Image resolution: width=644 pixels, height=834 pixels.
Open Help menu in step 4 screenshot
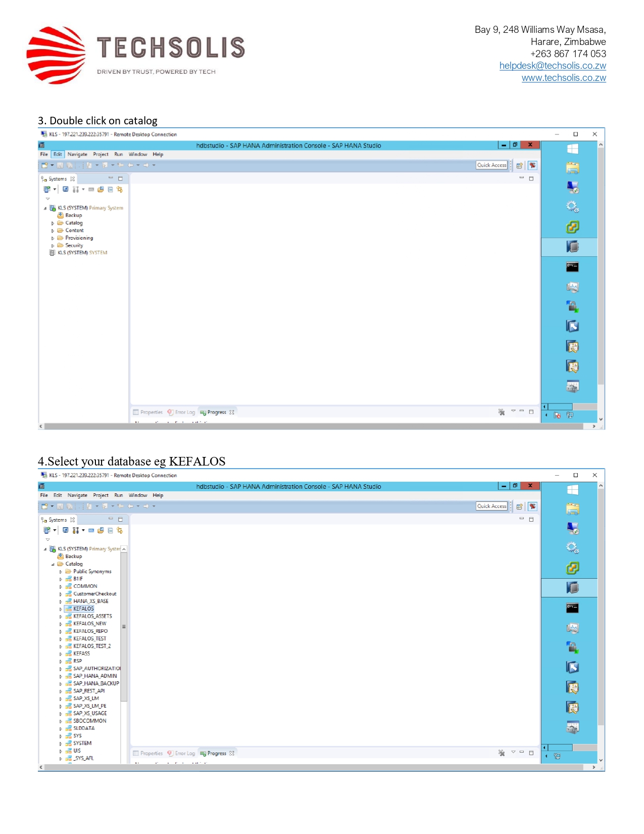[158, 495]
